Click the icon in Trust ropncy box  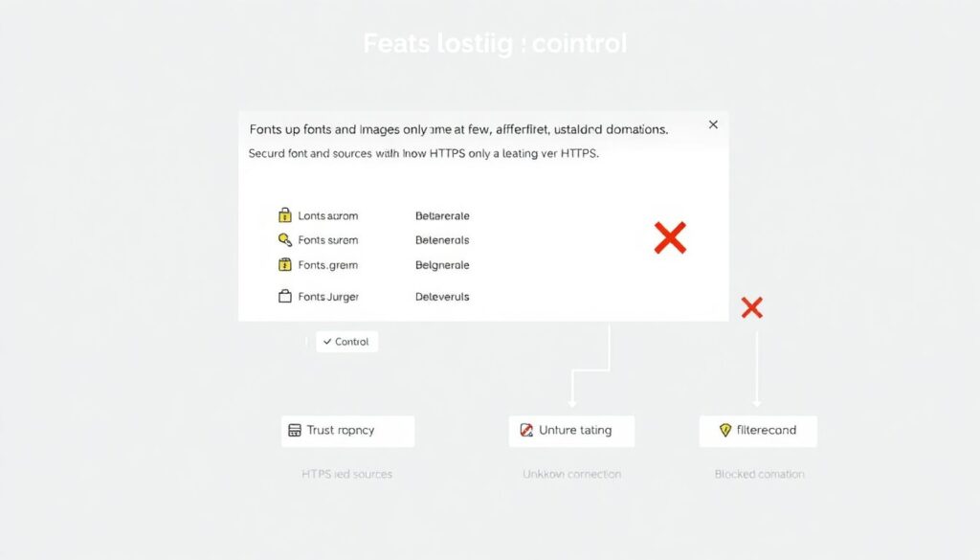point(295,431)
